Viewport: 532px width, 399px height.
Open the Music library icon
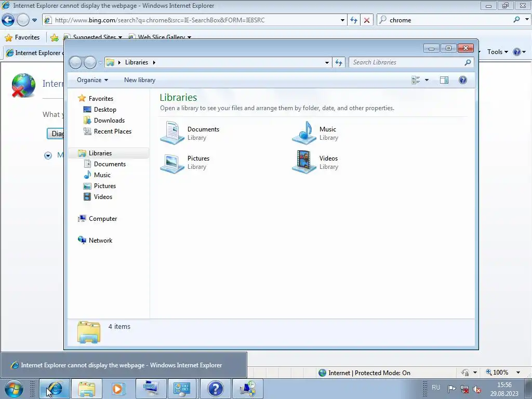coord(304,133)
